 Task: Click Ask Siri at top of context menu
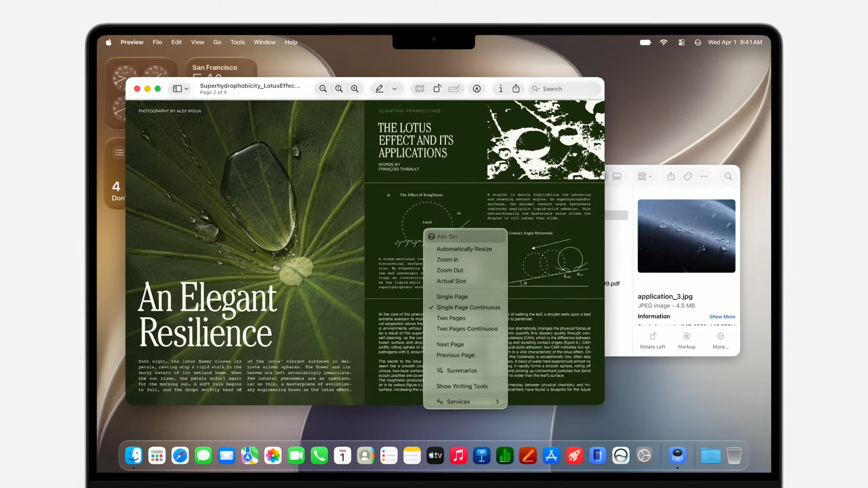click(465, 236)
